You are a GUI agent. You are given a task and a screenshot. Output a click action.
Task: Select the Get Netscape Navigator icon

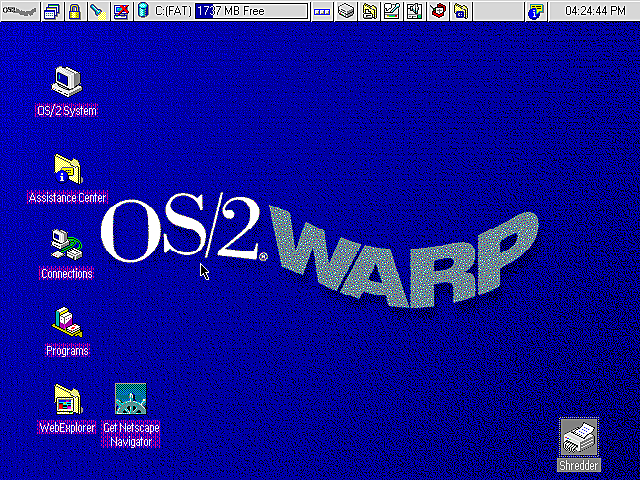[x=131, y=398]
